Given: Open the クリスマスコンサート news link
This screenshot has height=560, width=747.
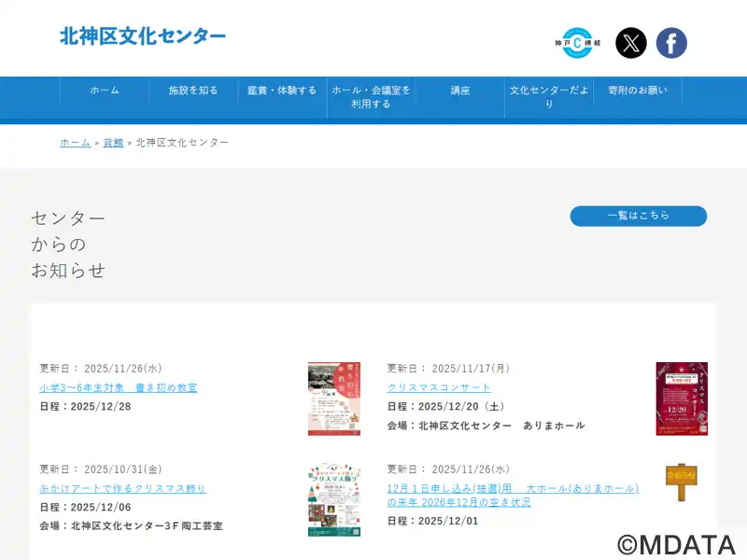Looking at the screenshot, I should pyautogui.click(x=439, y=387).
